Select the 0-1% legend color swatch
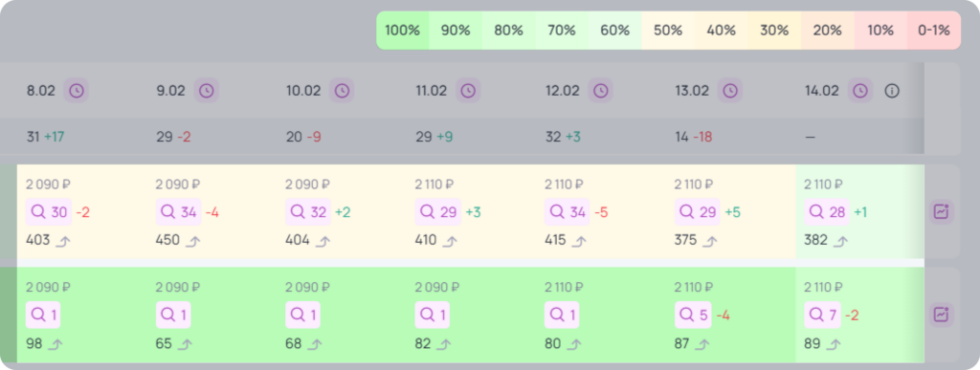Image resolution: width=980 pixels, height=370 pixels. [934, 30]
